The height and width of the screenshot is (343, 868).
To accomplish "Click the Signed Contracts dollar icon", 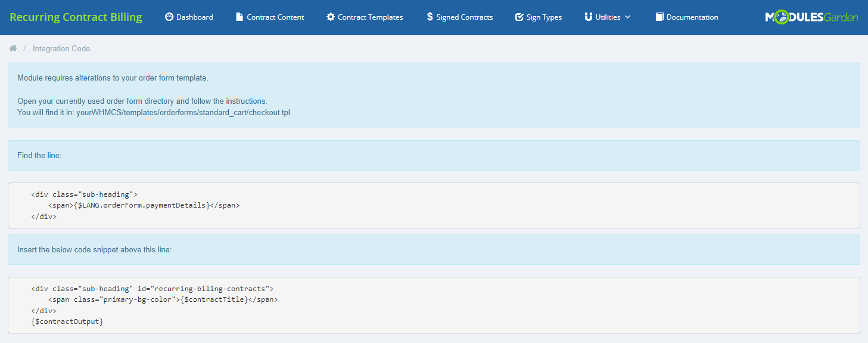I will [x=430, y=17].
